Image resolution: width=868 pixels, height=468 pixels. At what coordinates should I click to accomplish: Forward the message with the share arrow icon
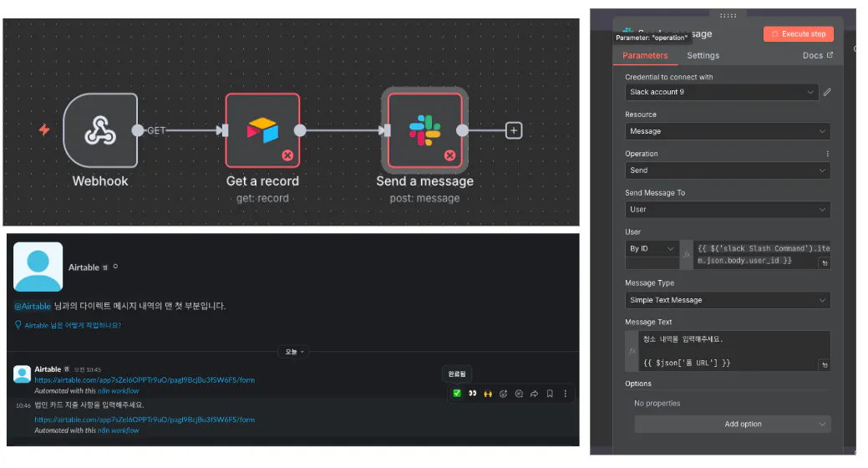534,394
